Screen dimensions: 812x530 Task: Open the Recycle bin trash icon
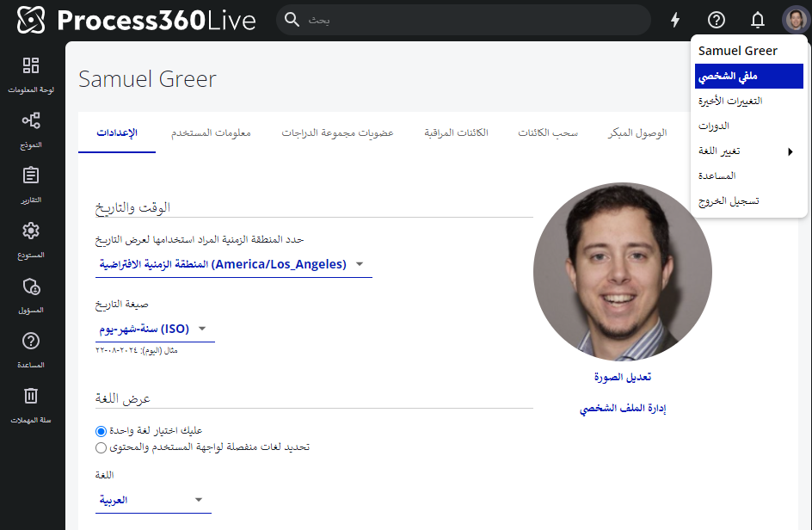coord(31,396)
